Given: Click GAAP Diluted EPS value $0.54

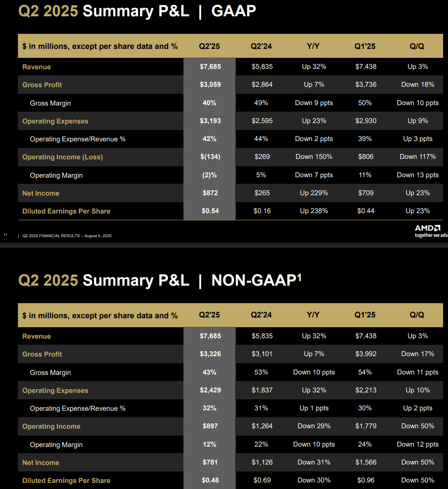Looking at the screenshot, I should pyautogui.click(x=210, y=211).
